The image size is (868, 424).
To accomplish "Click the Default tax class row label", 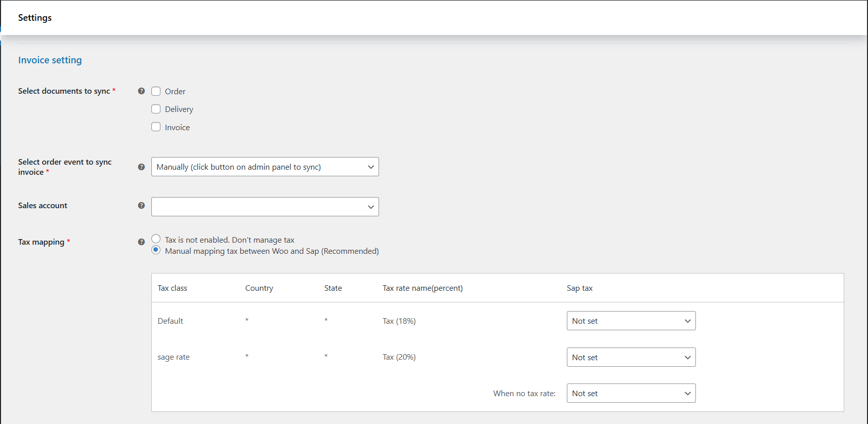I will pos(171,321).
